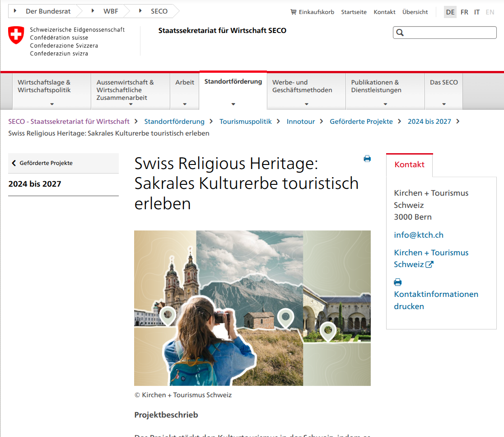504x437 pixels.
Task: Go to Tourismuspolitik in the breadcrumb
Action: click(246, 121)
